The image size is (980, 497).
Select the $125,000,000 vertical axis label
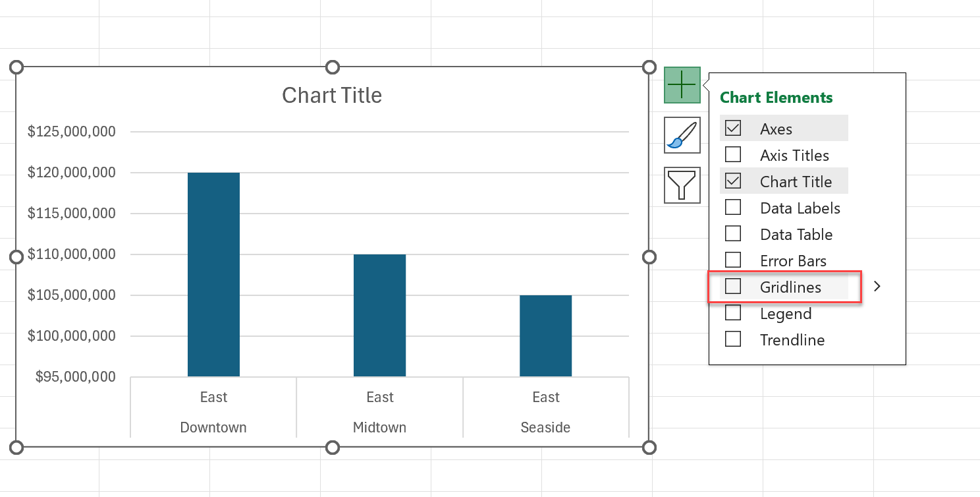coord(72,132)
